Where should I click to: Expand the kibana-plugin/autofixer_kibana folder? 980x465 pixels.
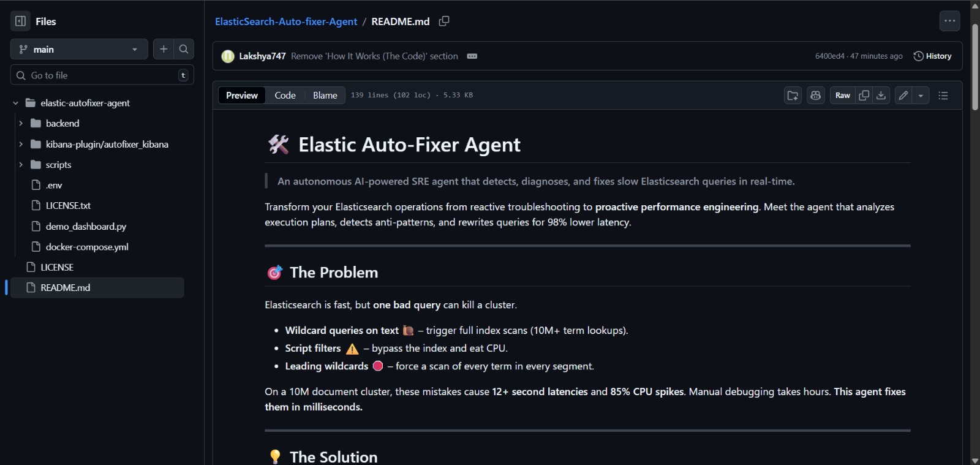tap(21, 144)
